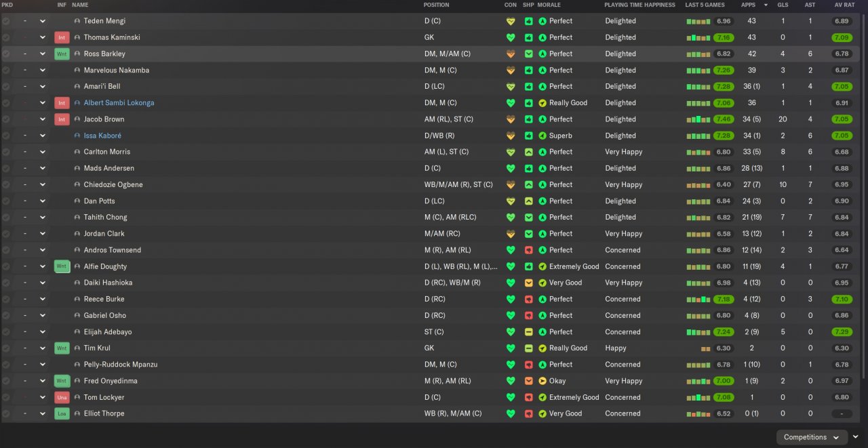Click Tim Krul's Really Good morale icon
This screenshot has width=868, height=448.
542,348
